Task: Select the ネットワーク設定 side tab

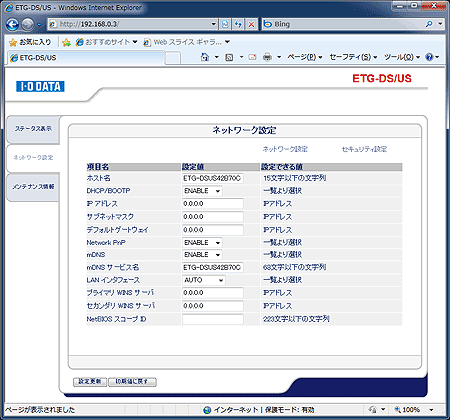Action: 33,158
